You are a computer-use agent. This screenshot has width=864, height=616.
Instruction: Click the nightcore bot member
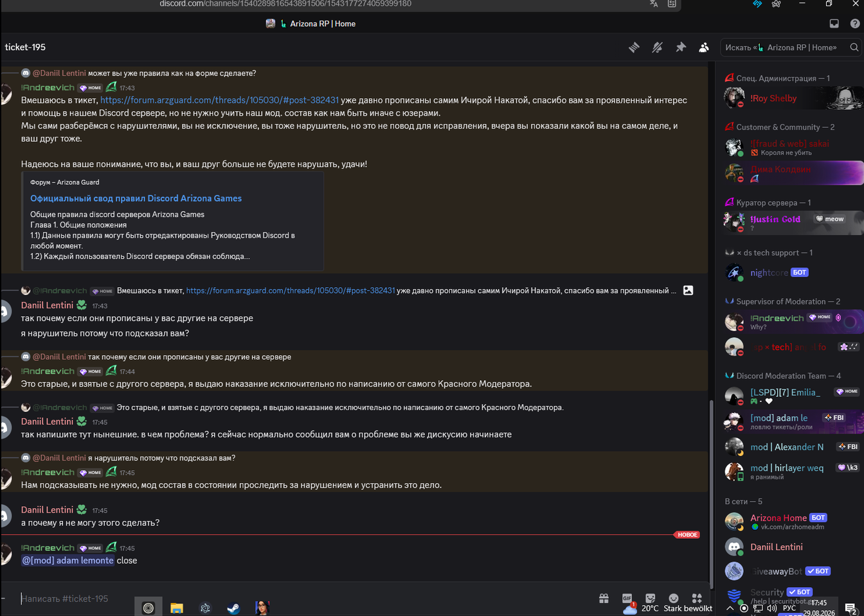point(793,272)
